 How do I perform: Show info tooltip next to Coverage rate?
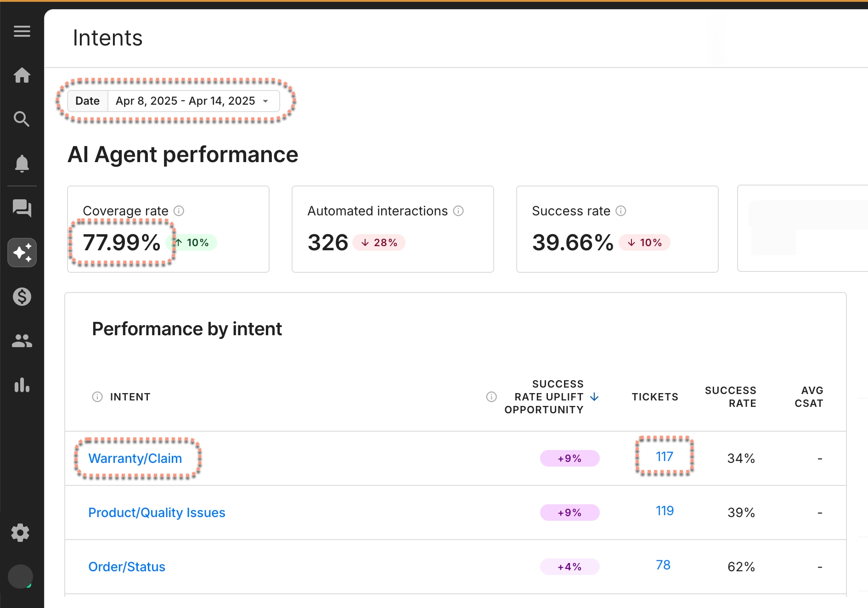click(x=179, y=211)
